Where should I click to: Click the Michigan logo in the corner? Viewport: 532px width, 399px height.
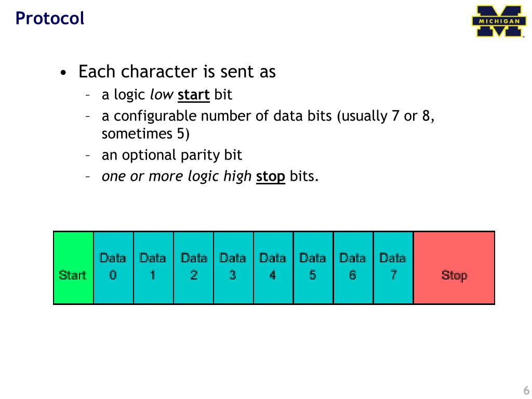[498, 21]
